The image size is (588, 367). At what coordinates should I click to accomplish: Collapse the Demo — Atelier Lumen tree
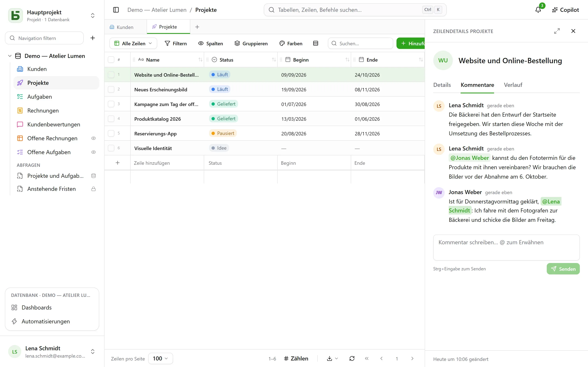[x=10, y=56]
